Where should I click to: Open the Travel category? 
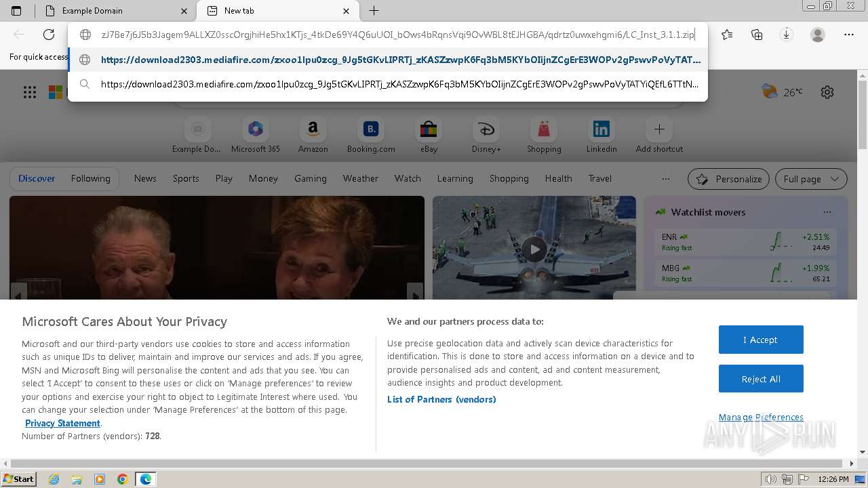pos(600,178)
